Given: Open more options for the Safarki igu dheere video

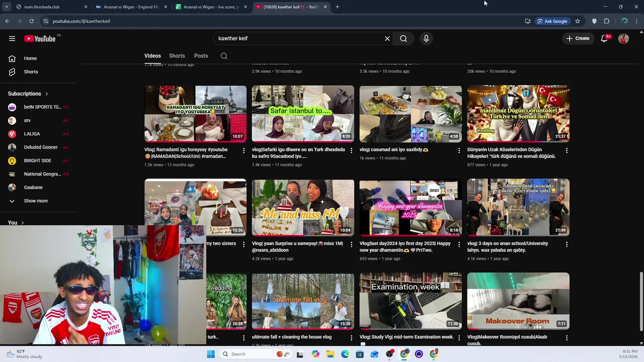Looking at the screenshot, I should pos(351,150).
